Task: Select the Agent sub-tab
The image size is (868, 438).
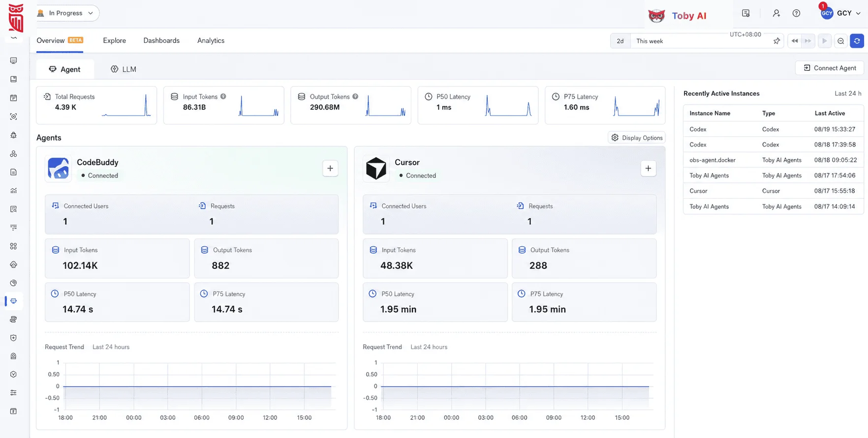Action: [x=65, y=69]
